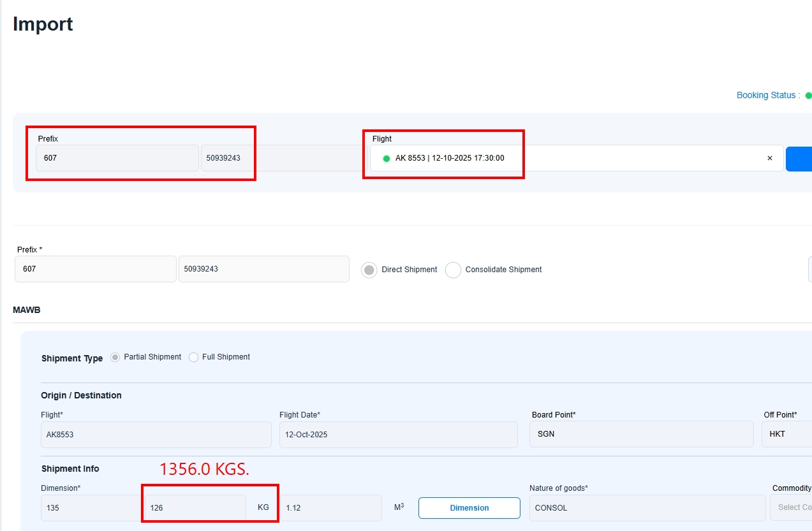Open the Flight Date field 12-Oct-2025

tap(398, 434)
